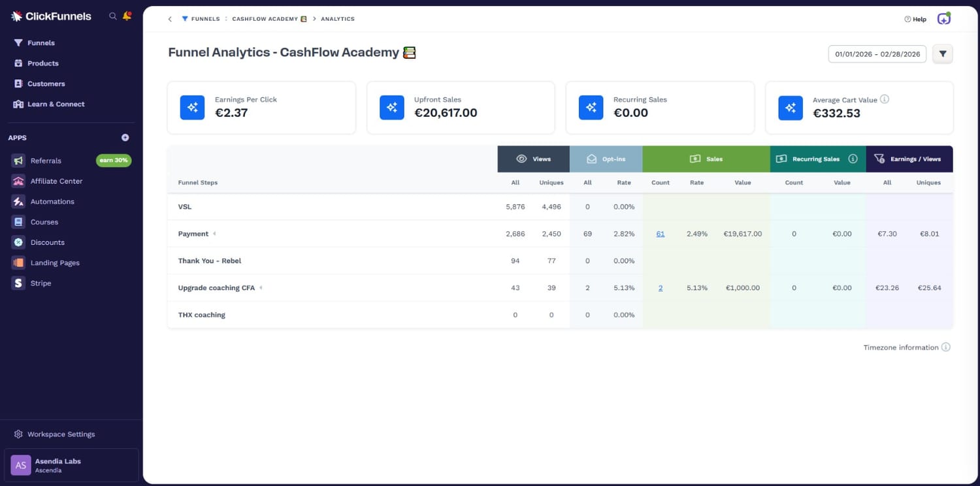Open Affiliate Center app

56,181
